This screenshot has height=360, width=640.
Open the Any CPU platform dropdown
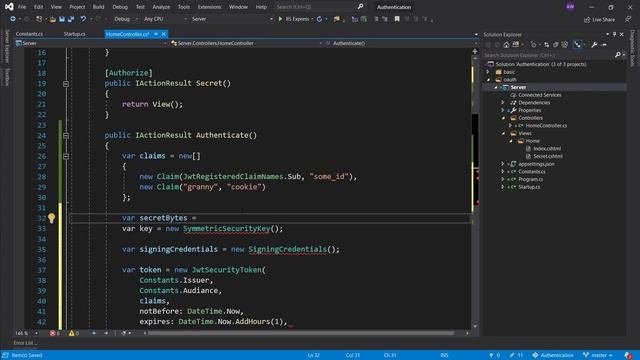(x=165, y=19)
